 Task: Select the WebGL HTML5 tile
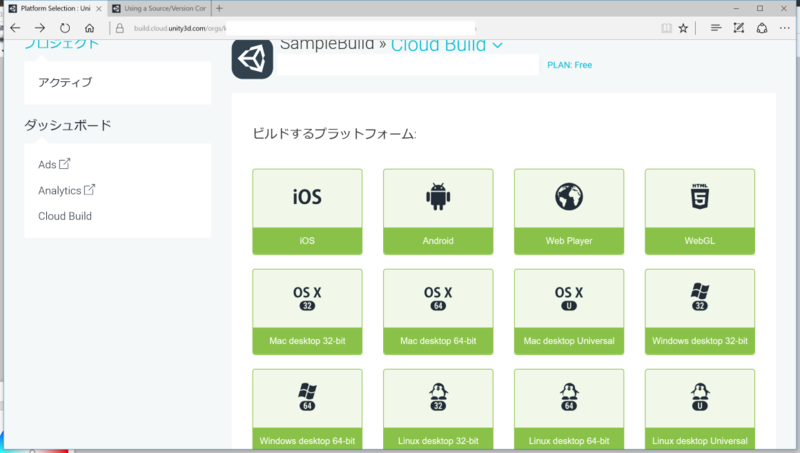point(699,212)
